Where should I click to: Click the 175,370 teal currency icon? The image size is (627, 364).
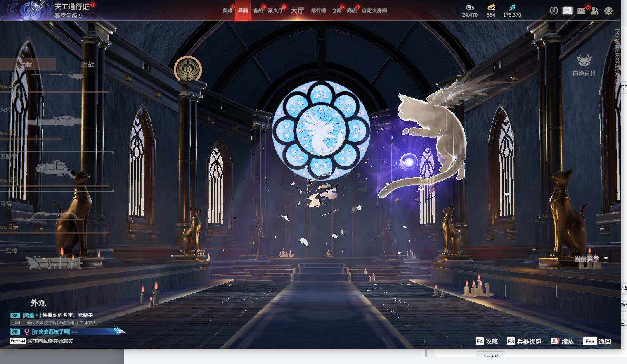512,7
